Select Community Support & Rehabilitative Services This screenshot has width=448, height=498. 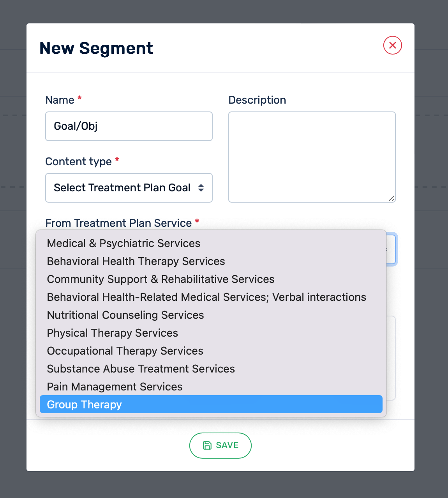[x=161, y=279]
